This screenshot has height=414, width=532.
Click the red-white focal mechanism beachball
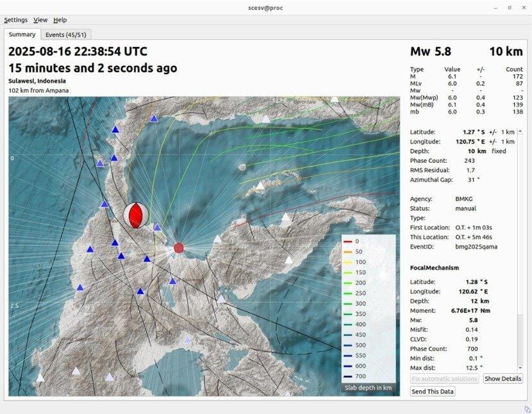(x=136, y=215)
